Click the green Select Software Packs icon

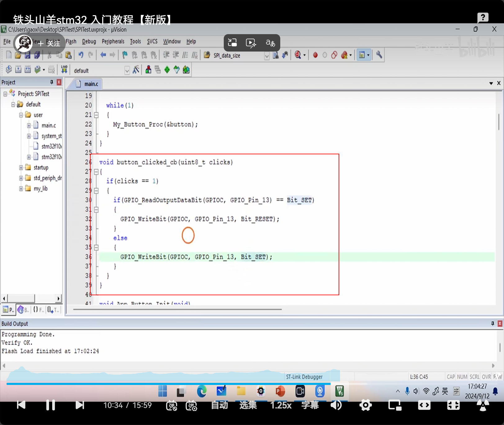[177, 70]
